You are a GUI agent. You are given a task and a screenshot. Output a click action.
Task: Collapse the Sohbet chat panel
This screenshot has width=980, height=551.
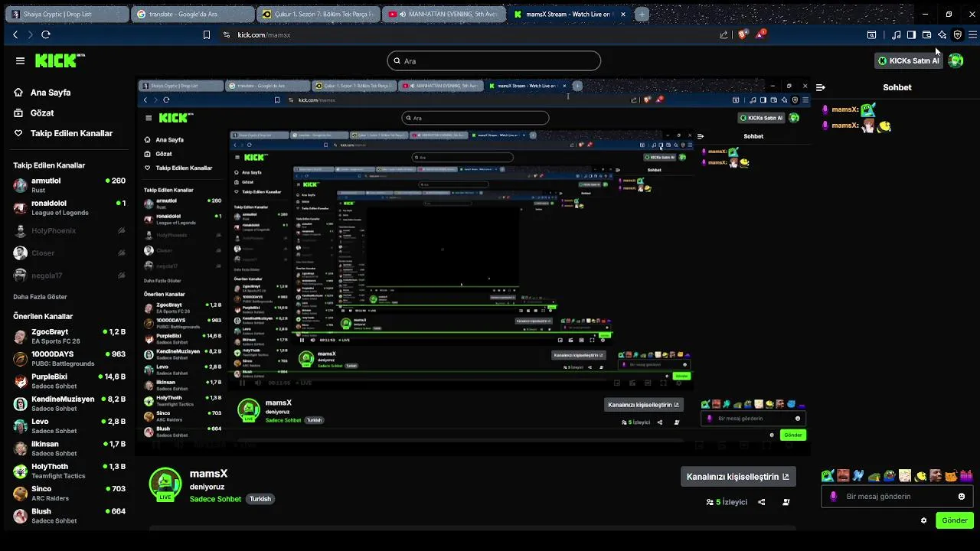[820, 87]
